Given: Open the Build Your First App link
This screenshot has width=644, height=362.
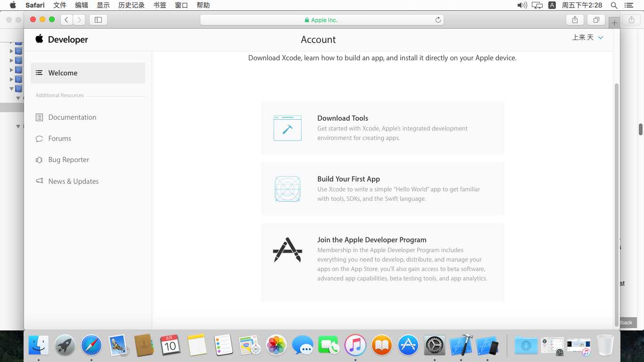Looking at the screenshot, I should [x=348, y=179].
